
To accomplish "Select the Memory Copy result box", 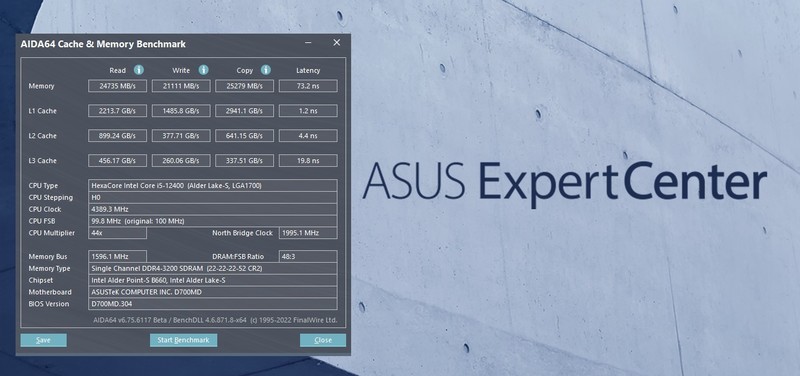I will click(244, 86).
